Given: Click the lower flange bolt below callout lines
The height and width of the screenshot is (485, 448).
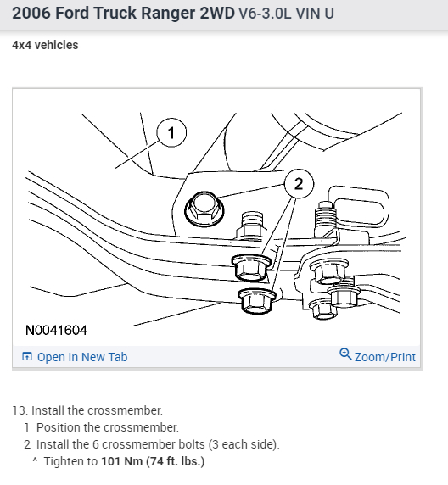Looking at the screenshot, I should (256, 301).
